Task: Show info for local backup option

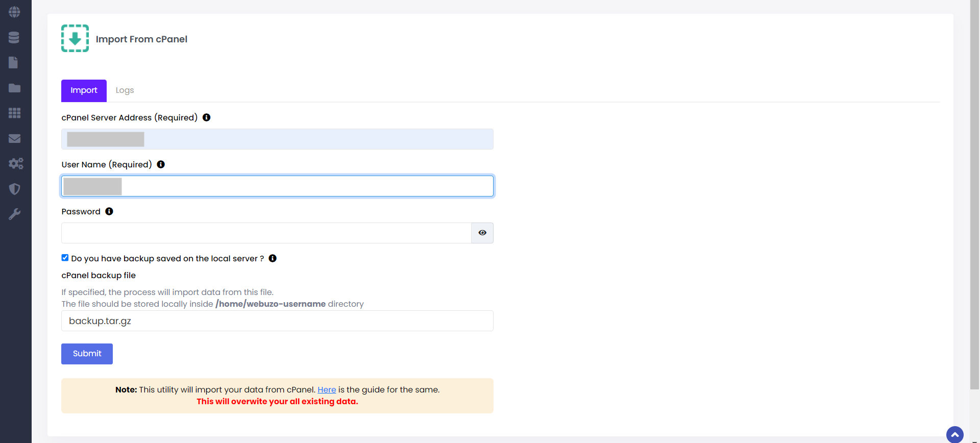Action: click(273, 258)
